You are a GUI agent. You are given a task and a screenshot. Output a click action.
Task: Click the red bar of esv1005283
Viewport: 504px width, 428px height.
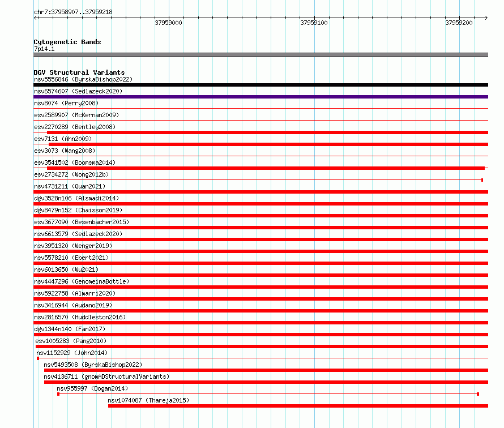262,346
